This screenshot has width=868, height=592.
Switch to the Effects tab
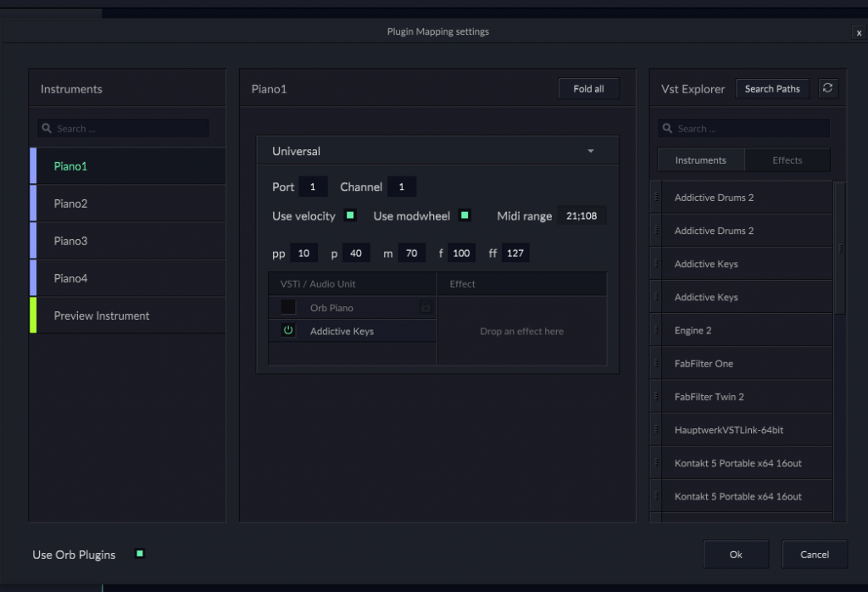(787, 160)
